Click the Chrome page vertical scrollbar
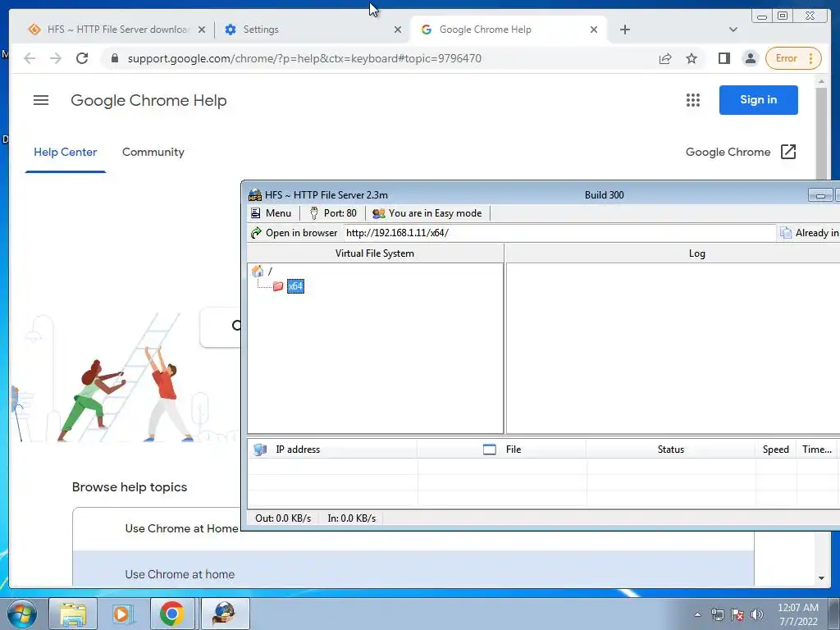840x630 pixels. point(821,134)
